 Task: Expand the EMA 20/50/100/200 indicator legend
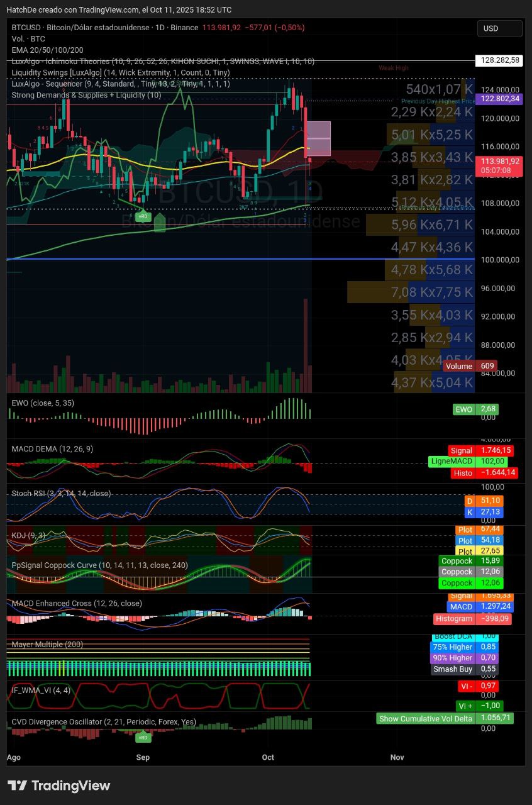click(x=48, y=50)
